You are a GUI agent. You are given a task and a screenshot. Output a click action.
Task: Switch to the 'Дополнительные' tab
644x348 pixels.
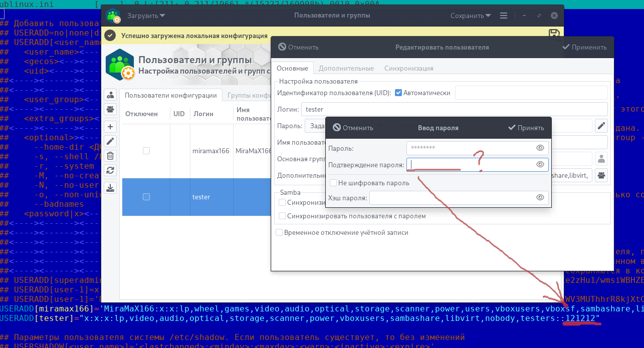click(346, 68)
